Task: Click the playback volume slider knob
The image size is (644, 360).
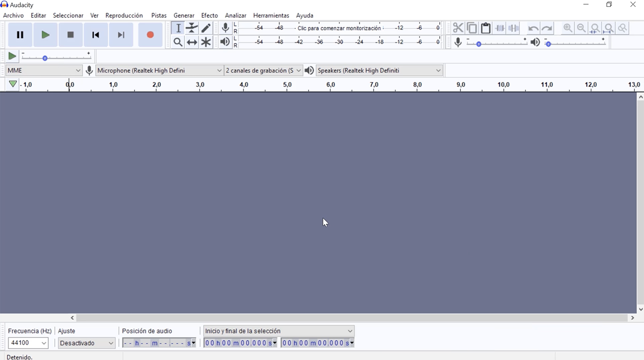Action: click(x=548, y=44)
